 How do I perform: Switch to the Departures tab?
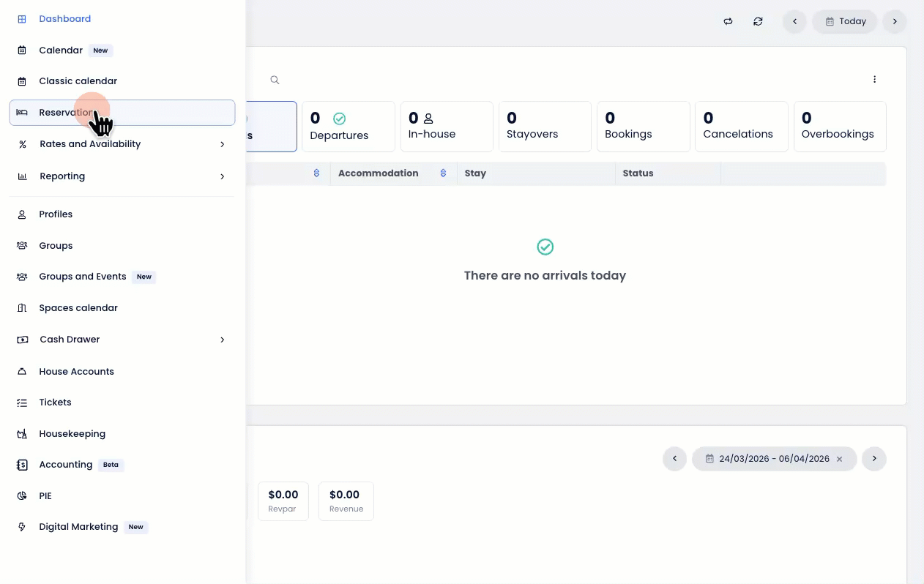pyautogui.click(x=347, y=127)
